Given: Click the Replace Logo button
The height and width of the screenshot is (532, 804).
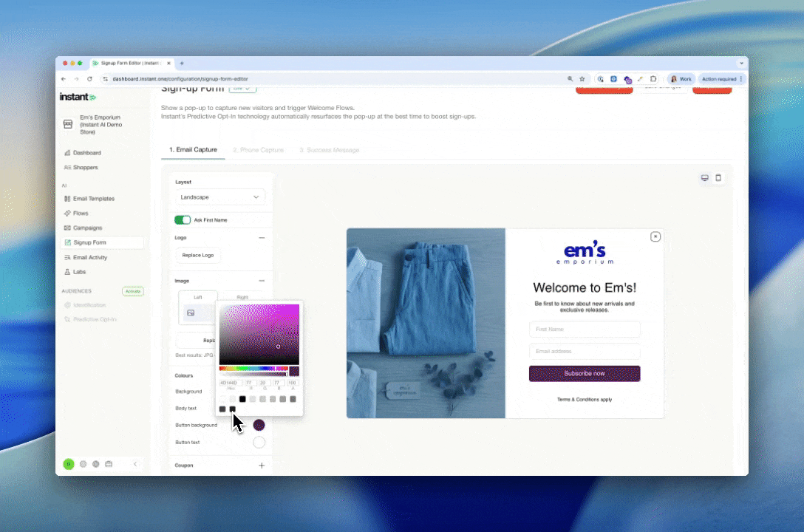Looking at the screenshot, I should [x=198, y=255].
